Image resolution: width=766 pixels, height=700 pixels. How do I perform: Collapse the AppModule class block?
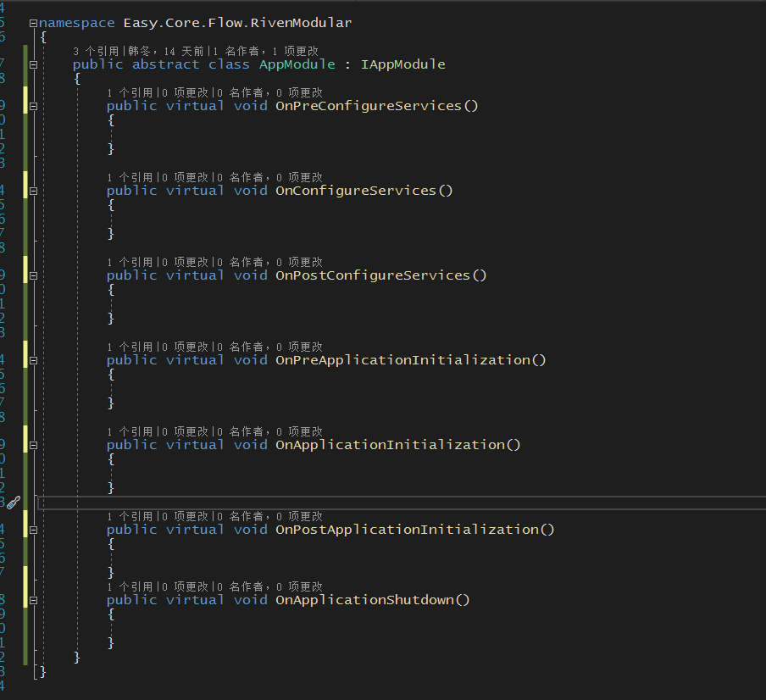click(33, 64)
